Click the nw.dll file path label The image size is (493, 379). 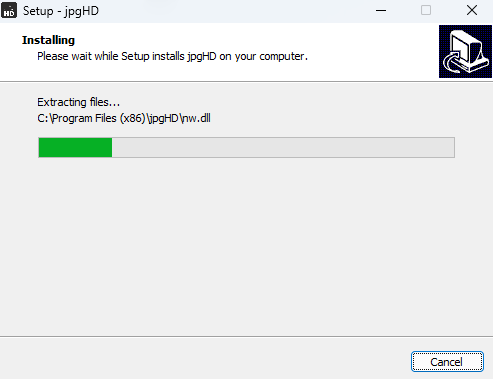(x=124, y=118)
